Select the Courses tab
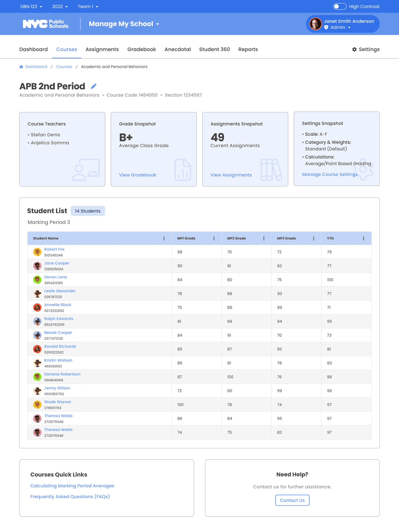Screen dimensions: 399x532 click(x=67, y=49)
